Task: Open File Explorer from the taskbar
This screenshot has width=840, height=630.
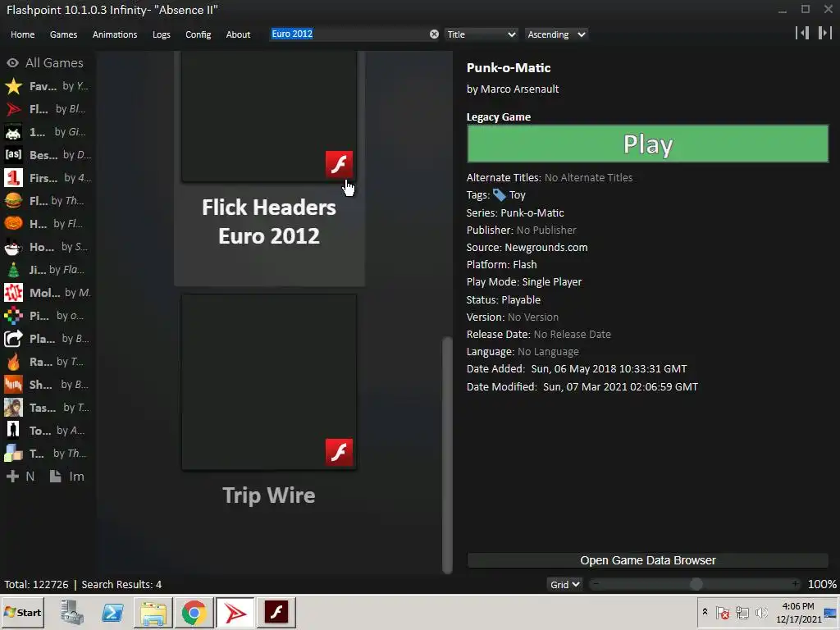Action: tap(153, 612)
